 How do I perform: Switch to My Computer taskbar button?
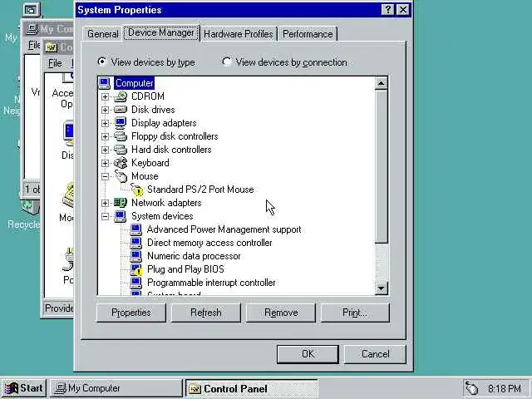pos(116,388)
